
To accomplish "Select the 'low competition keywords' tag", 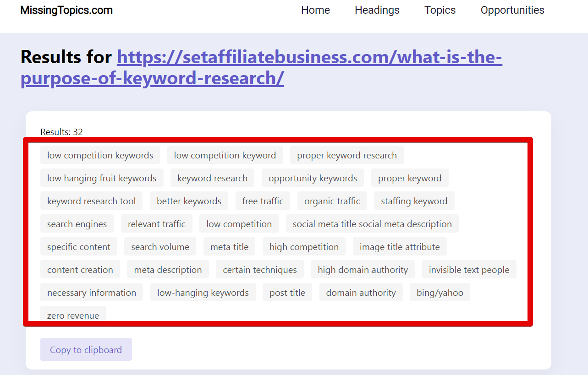I will [x=100, y=155].
